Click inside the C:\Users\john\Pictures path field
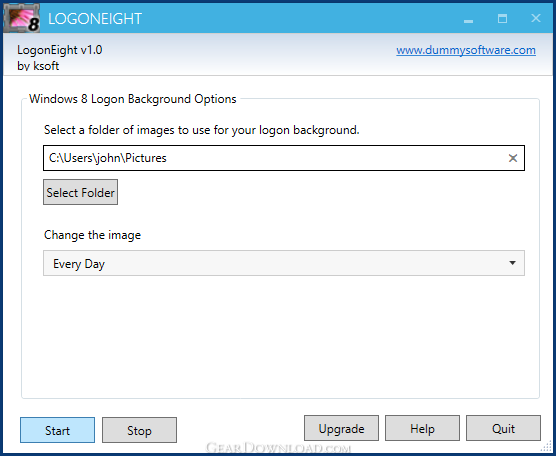 (x=284, y=158)
